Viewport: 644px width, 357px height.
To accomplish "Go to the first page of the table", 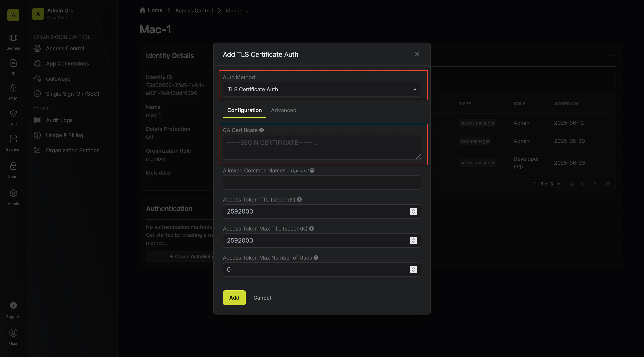I will pyautogui.click(x=571, y=184).
